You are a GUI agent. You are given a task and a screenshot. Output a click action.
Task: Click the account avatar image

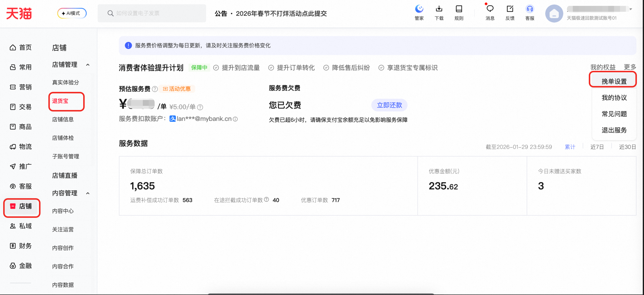[x=554, y=13]
